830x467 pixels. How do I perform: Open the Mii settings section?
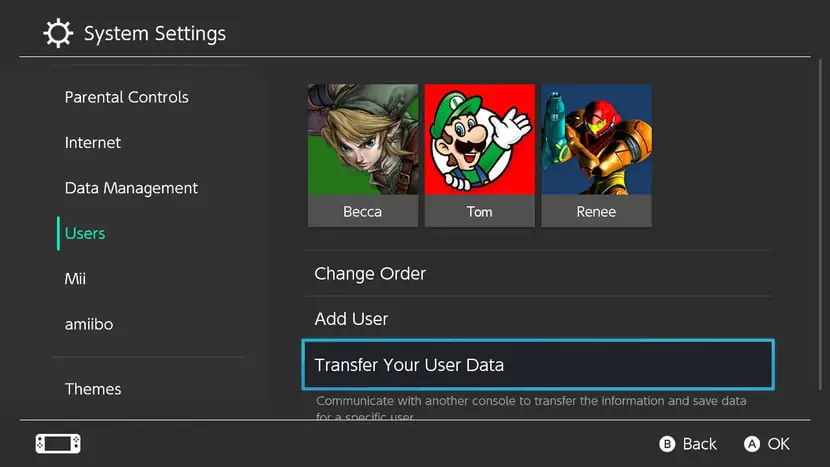point(75,279)
